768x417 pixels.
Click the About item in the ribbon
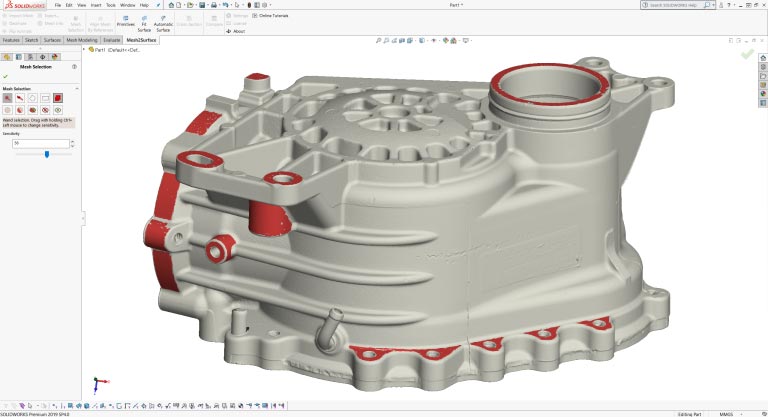click(236, 31)
